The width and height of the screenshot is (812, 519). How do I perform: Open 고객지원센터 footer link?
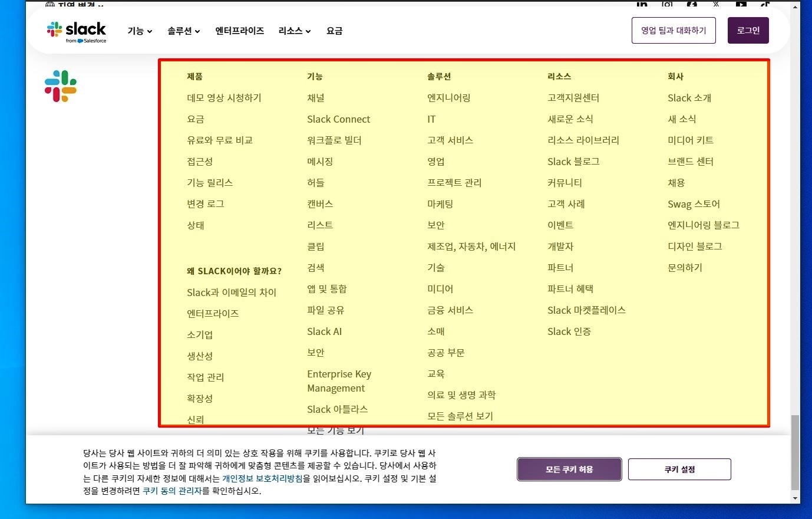coord(573,98)
